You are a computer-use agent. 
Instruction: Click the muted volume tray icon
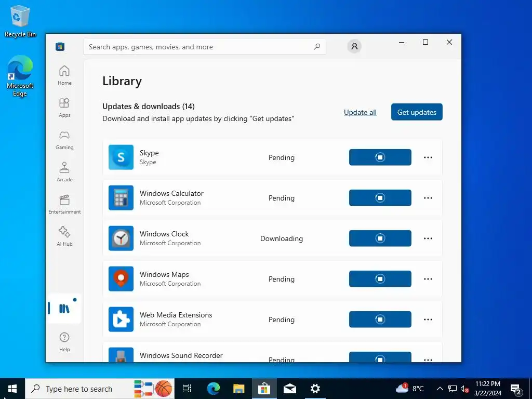(x=464, y=389)
